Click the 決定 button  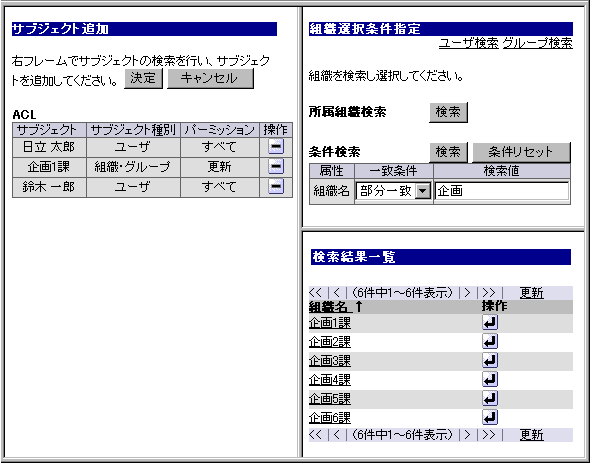point(143,78)
